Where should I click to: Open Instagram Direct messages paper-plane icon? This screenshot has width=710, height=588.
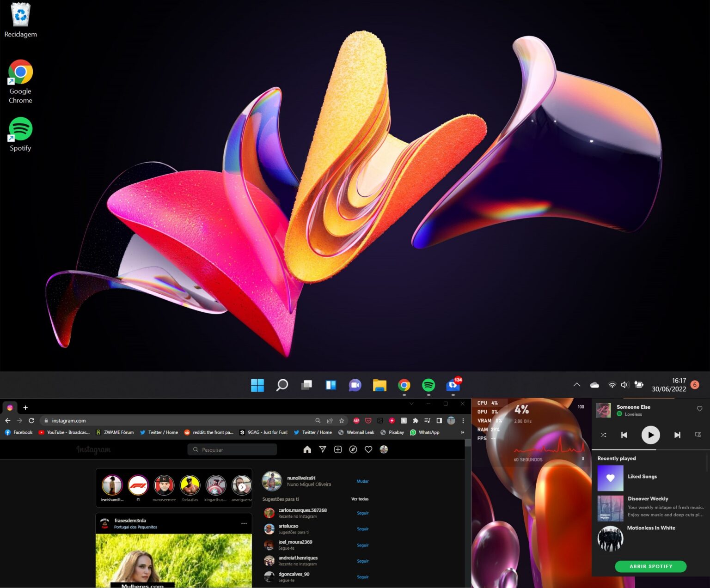[x=323, y=449]
